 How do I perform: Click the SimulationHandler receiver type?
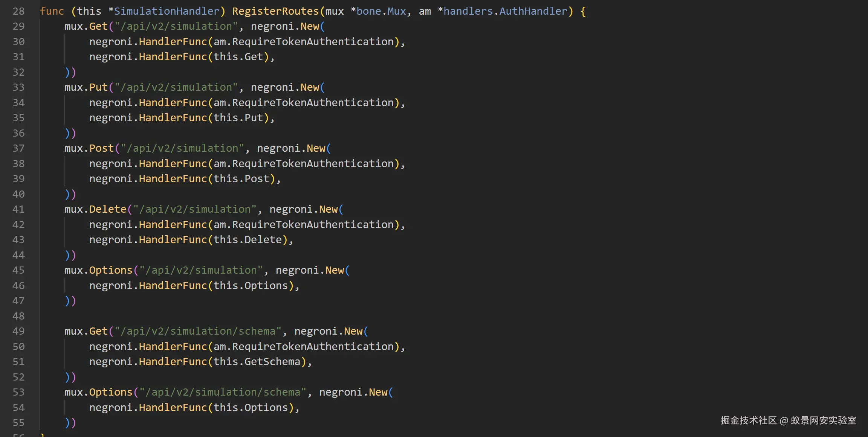point(167,11)
